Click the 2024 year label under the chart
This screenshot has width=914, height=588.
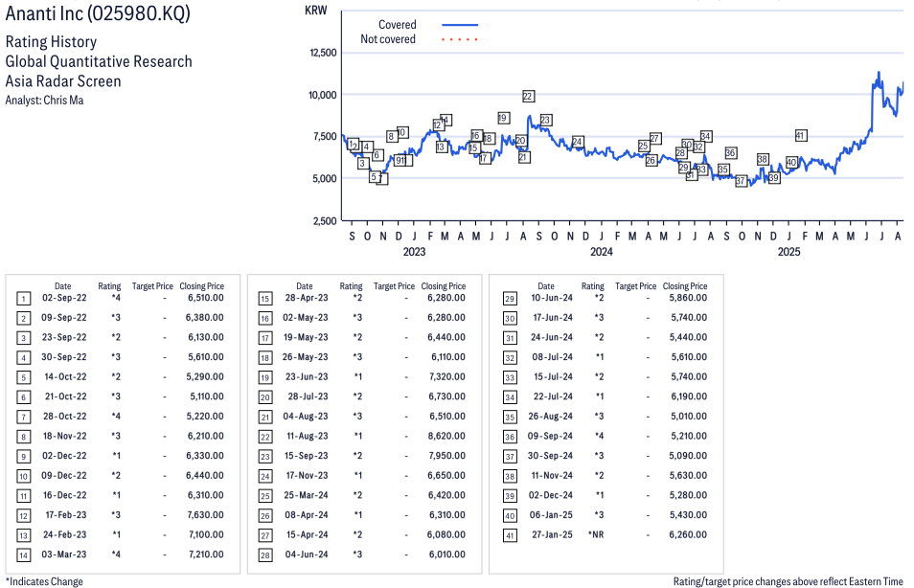pos(601,252)
